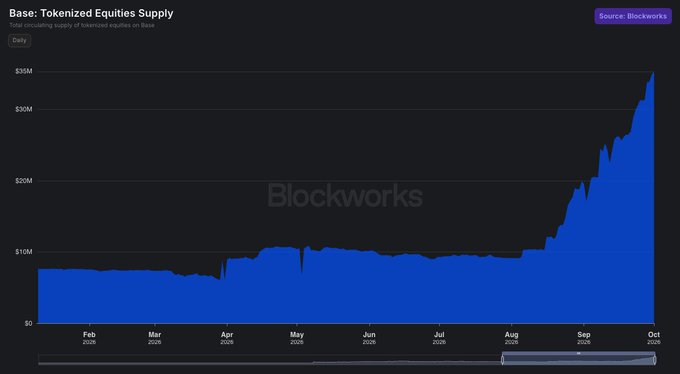Click the Feb x-axis label
680x374 pixels.
tap(89, 338)
